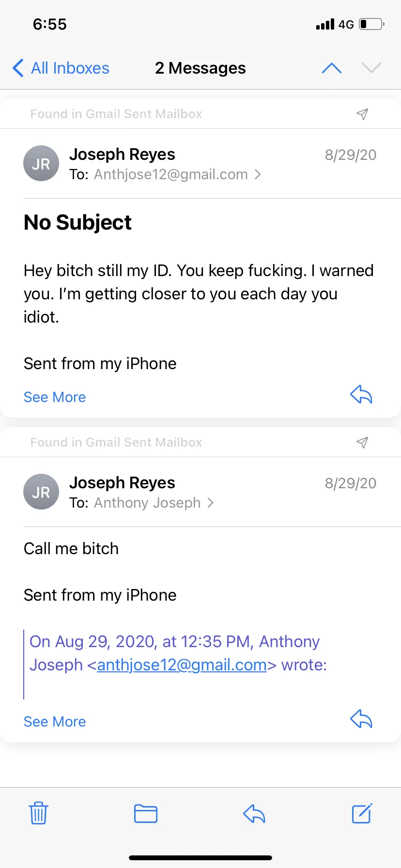Expand second message with See More

point(55,722)
